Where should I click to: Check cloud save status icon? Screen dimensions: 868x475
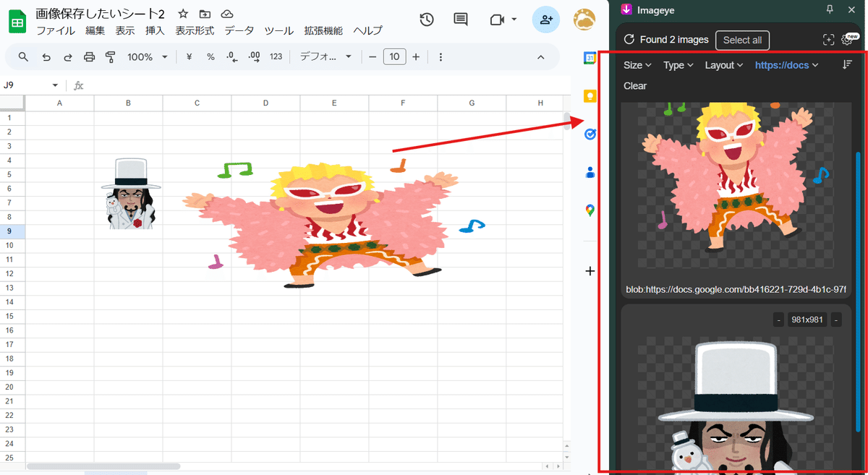pyautogui.click(x=227, y=14)
